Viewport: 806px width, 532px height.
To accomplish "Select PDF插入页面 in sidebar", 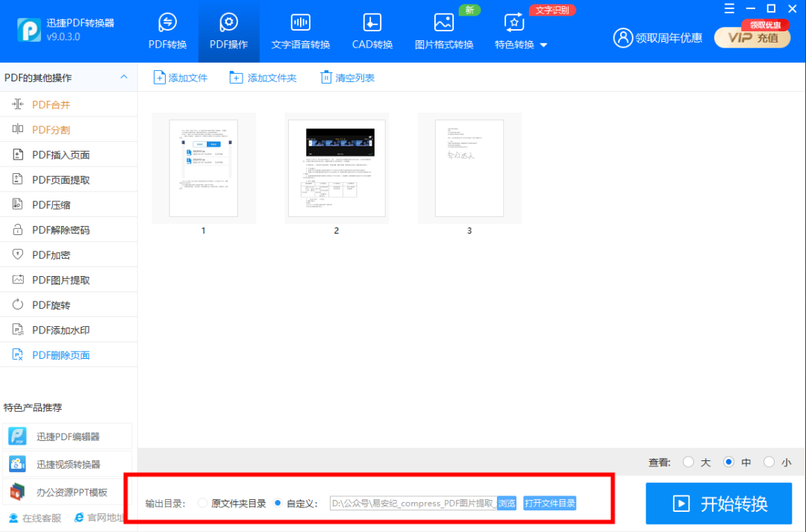I will tap(69, 154).
